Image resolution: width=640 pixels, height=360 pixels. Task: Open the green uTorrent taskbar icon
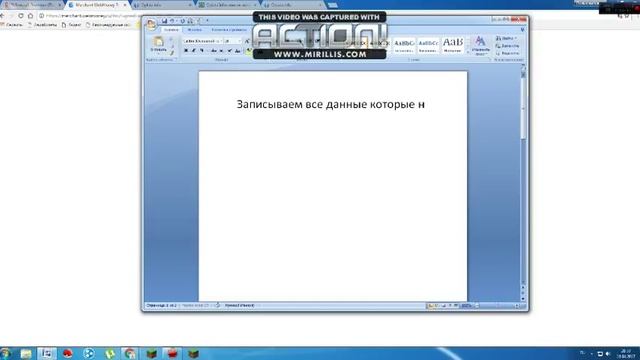[109, 353]
